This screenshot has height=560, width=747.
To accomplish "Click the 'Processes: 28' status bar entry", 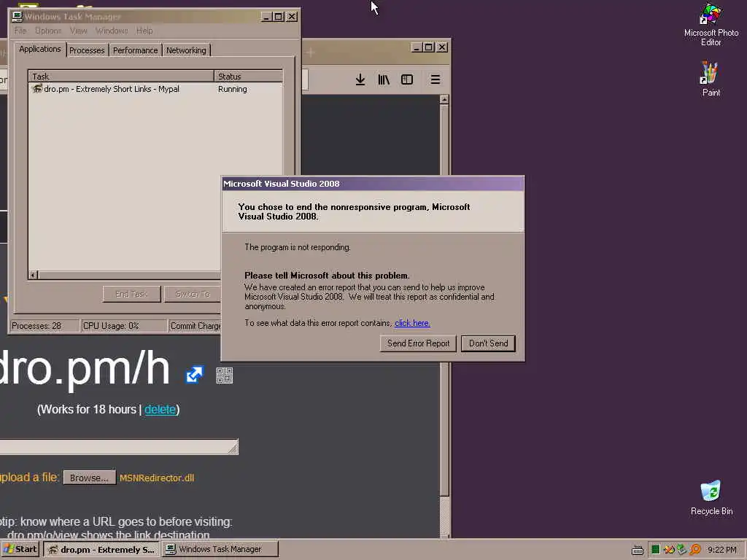I will 44,326.
